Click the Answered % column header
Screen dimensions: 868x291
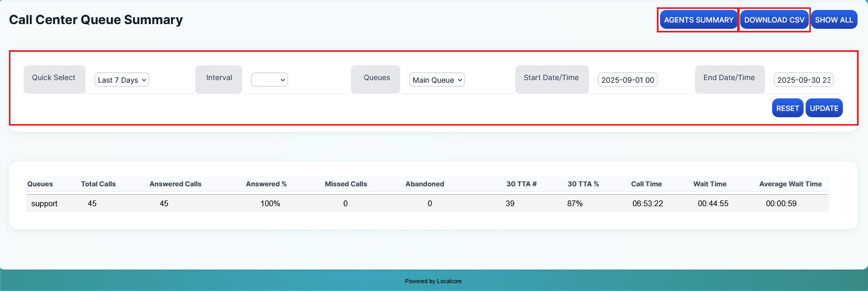pyautogui.click(x=266, y=184)
